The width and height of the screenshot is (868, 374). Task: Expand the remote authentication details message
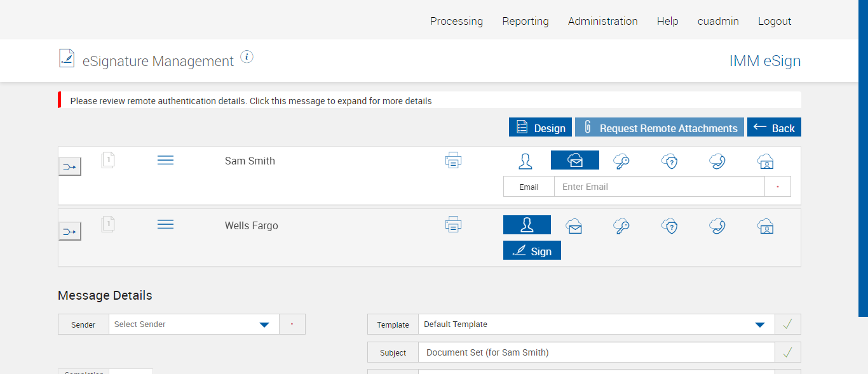tap(251, 101)
